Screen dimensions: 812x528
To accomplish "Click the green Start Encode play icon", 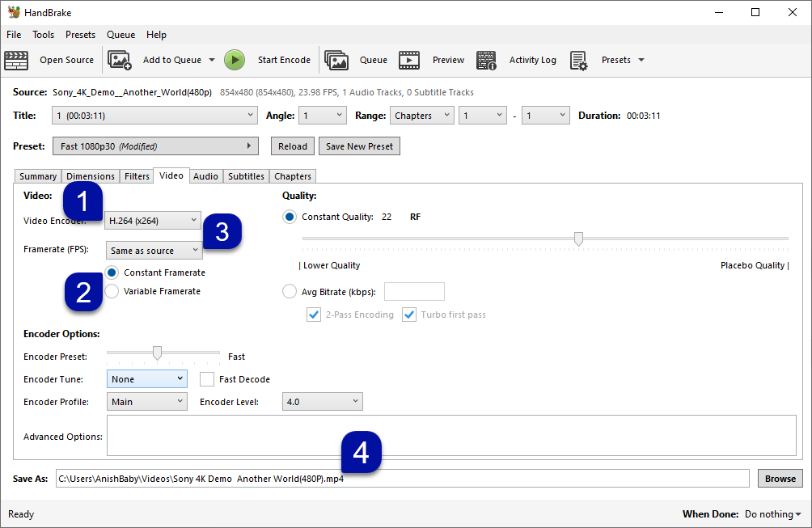I will pyautogui.click(x=235, y=60).
